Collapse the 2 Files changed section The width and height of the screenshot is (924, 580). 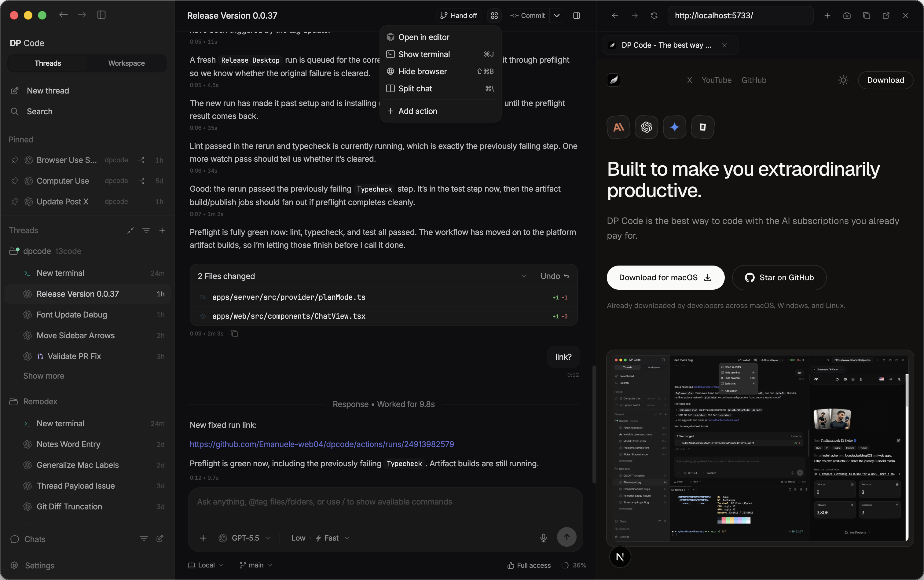tap(523, 276)
